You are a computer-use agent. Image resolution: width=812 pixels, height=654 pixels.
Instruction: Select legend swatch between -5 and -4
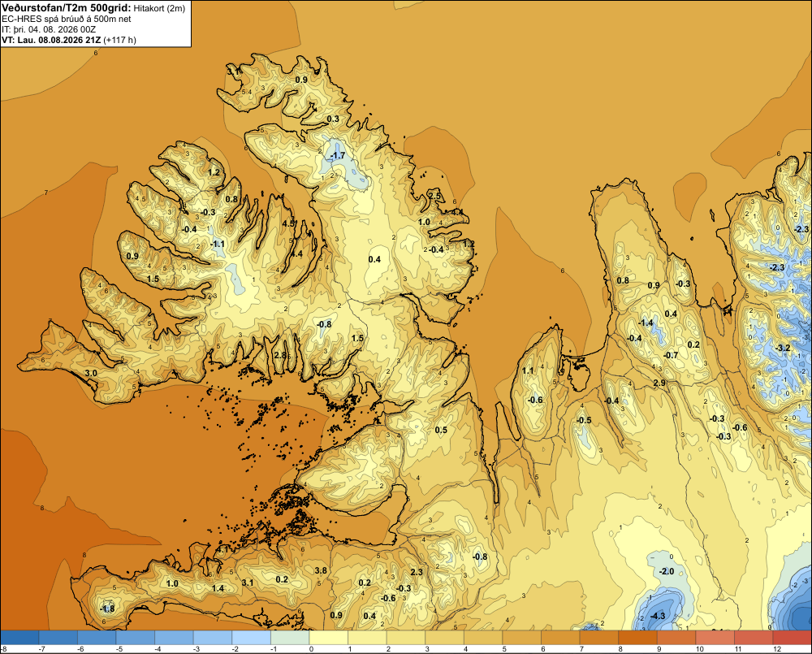pyautogui.click(x=135, y=638)
